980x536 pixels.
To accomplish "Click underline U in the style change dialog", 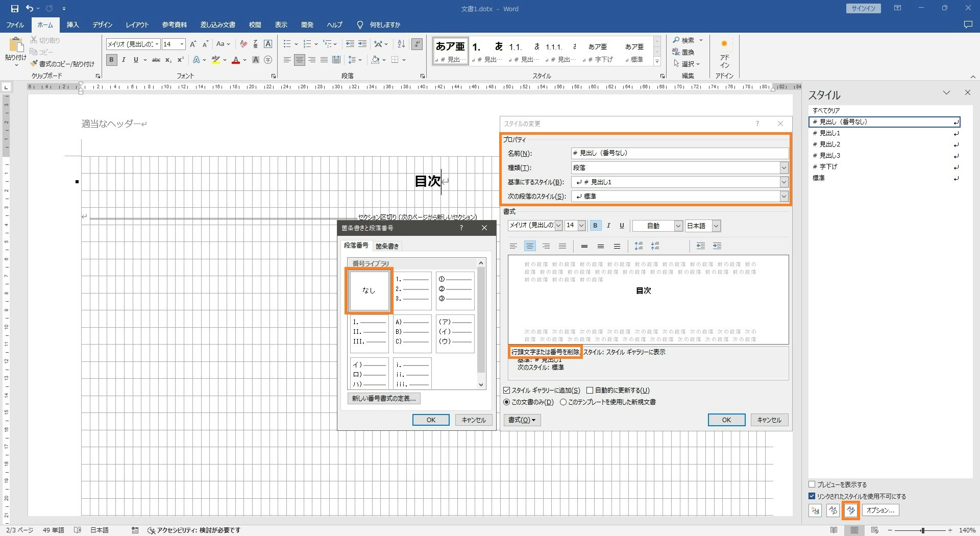I will 622,226.
